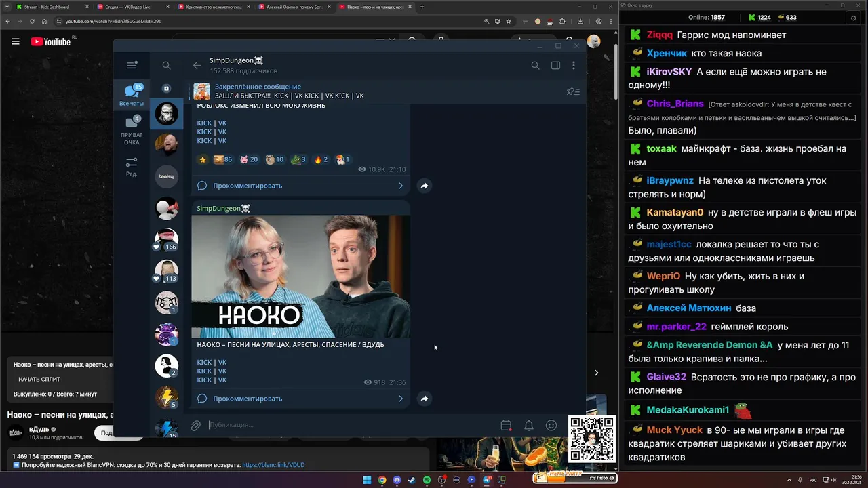Switch to Христианство browser tab
Screen dimensions: 868x488
coord(213,7)
